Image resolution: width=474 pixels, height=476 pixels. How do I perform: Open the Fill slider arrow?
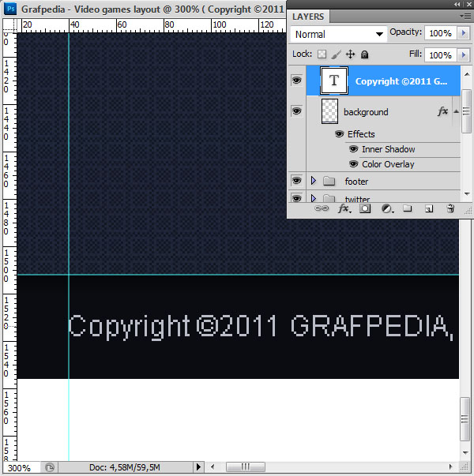coord(464,55)
